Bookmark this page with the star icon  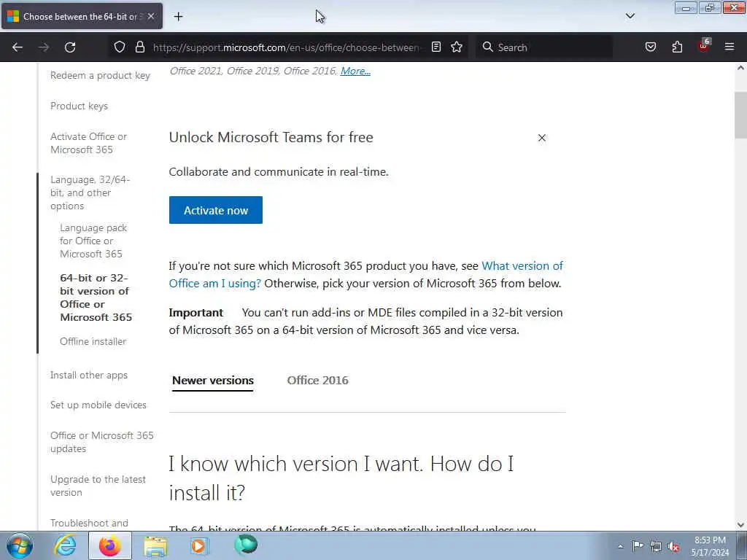[x=457, y=47]
